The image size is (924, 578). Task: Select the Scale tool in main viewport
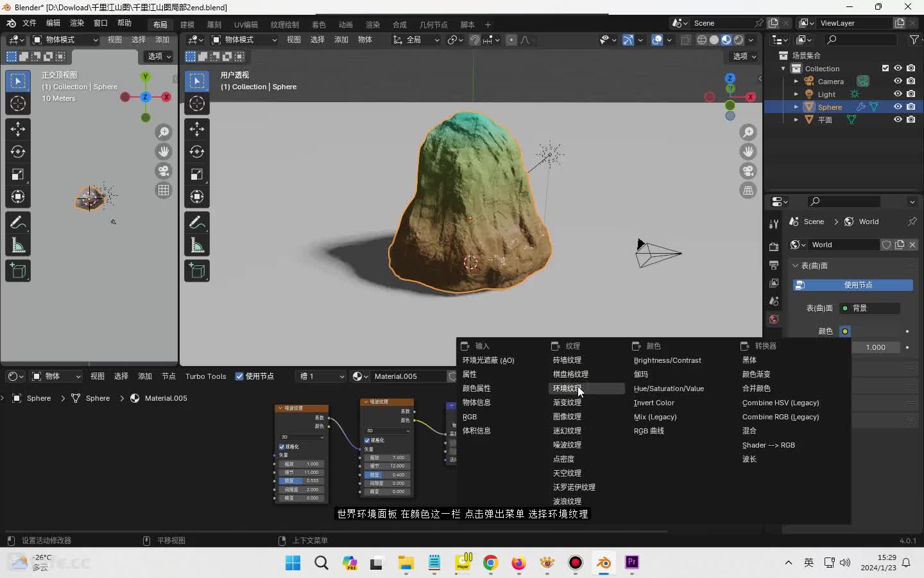click(197, 175)
